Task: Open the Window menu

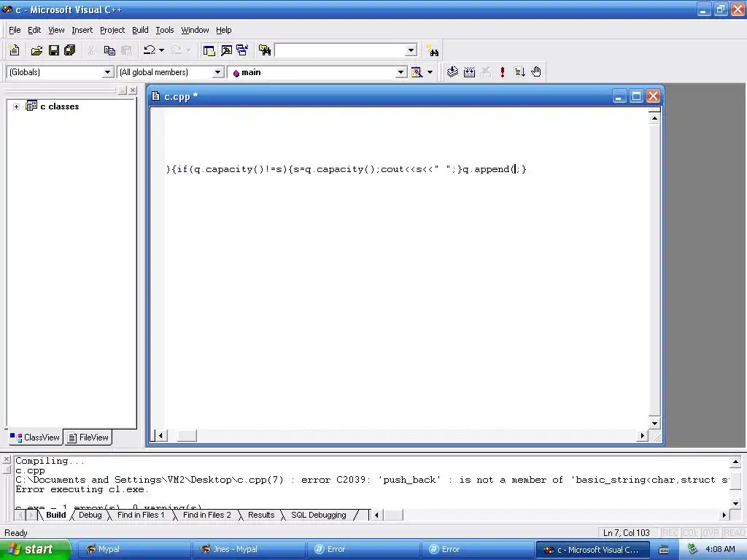Action: coord(195,30)
